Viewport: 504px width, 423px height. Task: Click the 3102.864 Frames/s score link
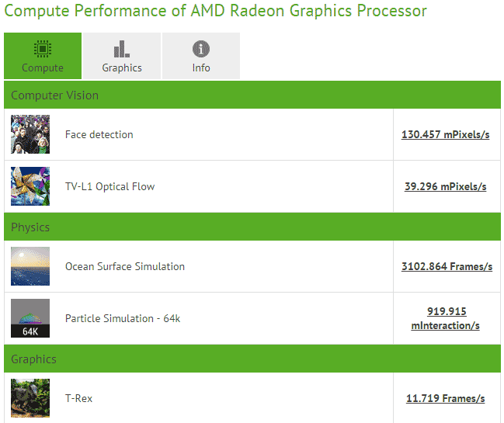click(447, 266)
